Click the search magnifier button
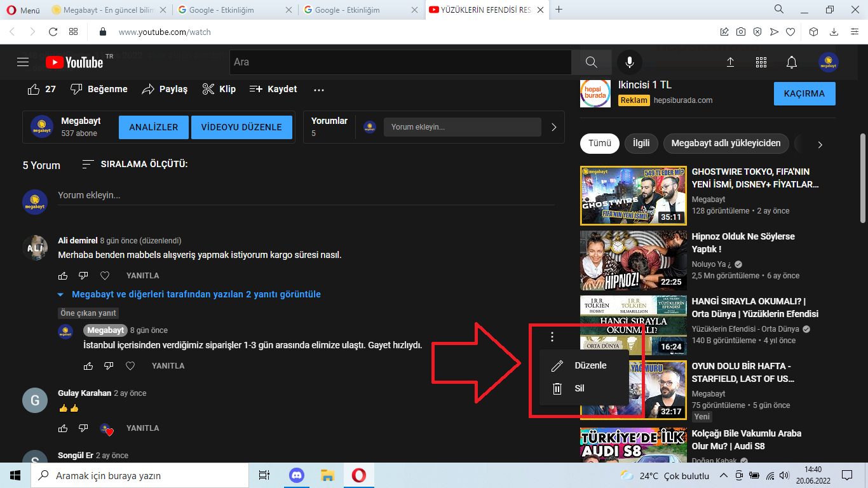This screenshot has width=868, height=488. (x=591, y=62)
